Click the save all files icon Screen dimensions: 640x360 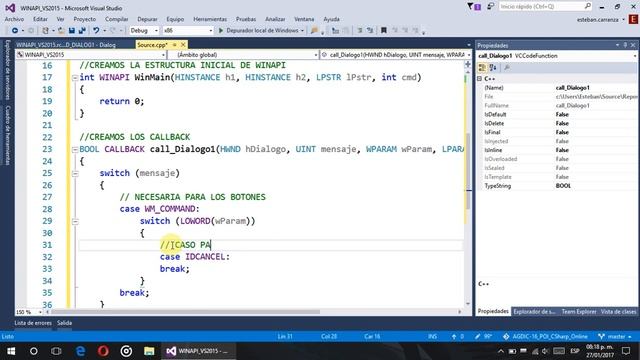[82, 31]
